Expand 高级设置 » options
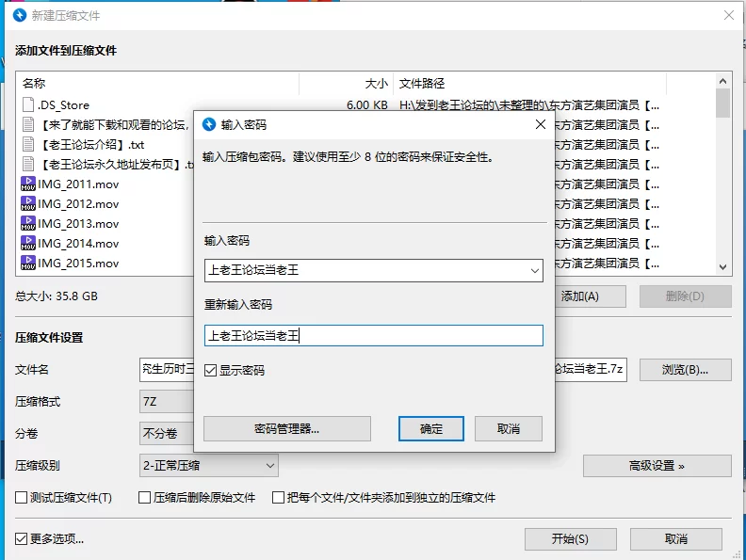 [657, 466]
